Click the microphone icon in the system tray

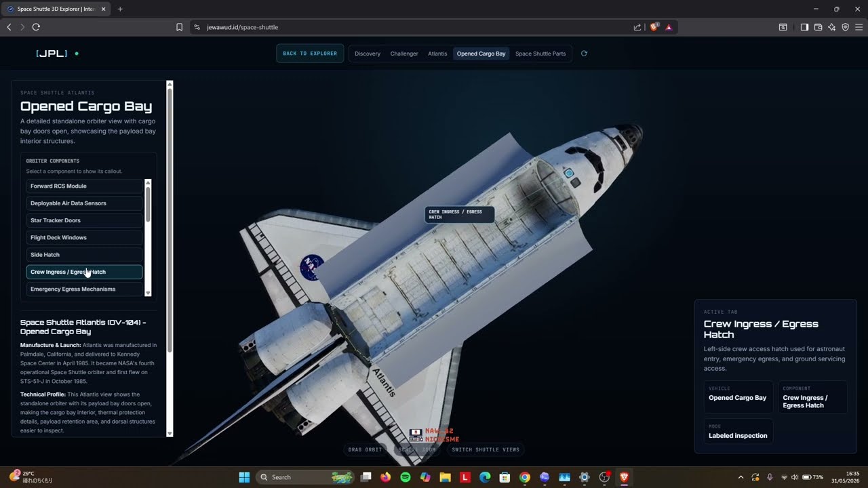pyautogui.click(x=769, y=477)
